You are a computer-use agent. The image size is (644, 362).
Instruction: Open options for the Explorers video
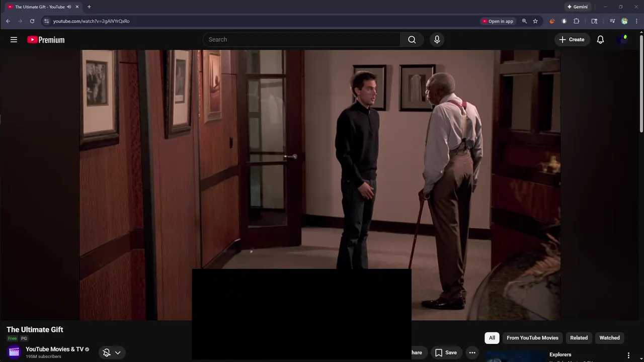pyautogui.click(x=628, y=355)
